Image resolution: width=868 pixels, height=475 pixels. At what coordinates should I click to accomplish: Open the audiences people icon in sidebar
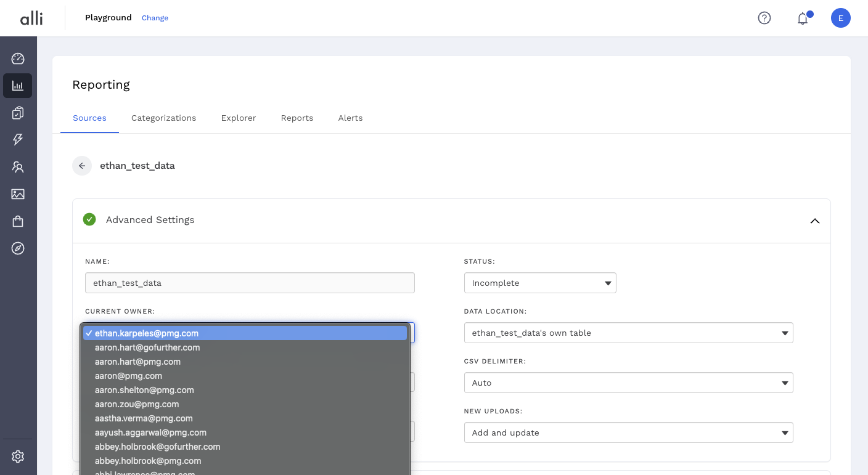pyautogui.click(x=18, y=167)
